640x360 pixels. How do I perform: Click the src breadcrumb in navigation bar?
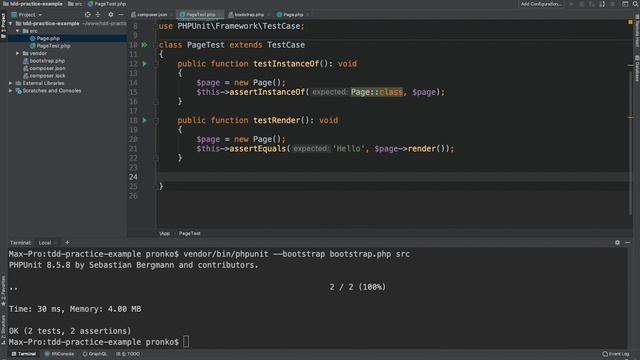pyautogui.click(x=75, y=4)
